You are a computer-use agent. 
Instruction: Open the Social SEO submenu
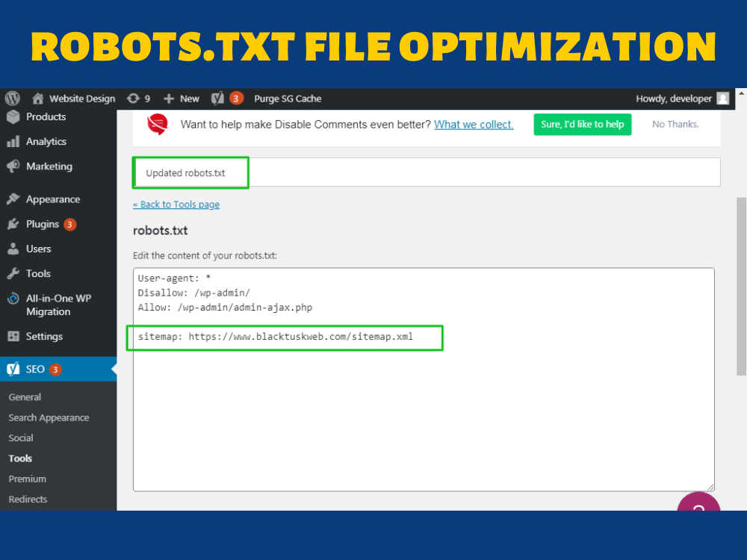click(x=21, y=438)
